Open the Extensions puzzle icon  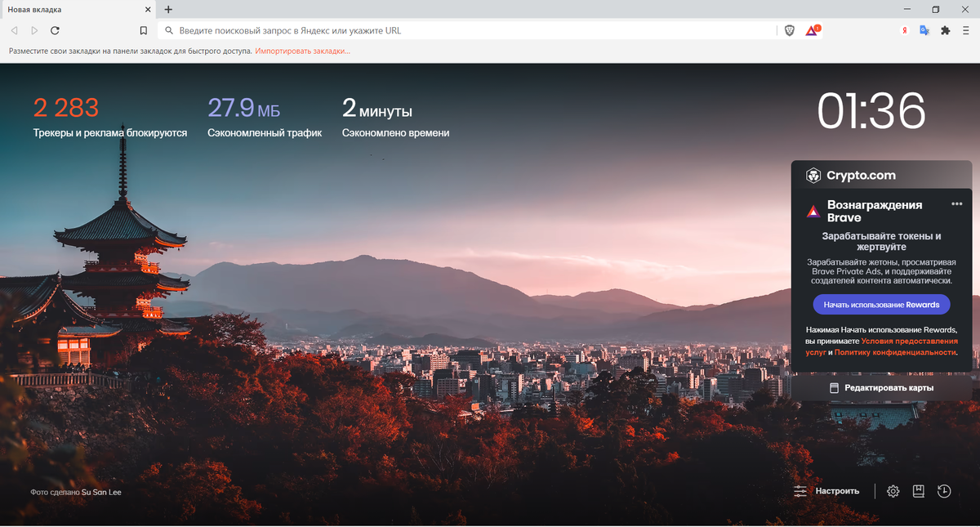click(x=946, y=30)
